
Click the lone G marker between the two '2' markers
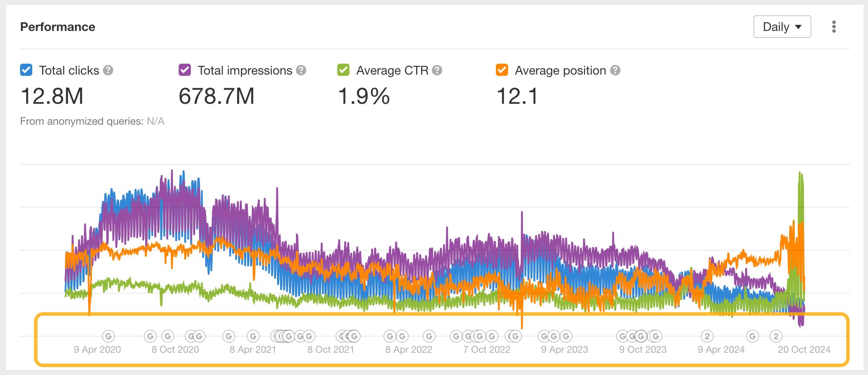pos(752,336)
